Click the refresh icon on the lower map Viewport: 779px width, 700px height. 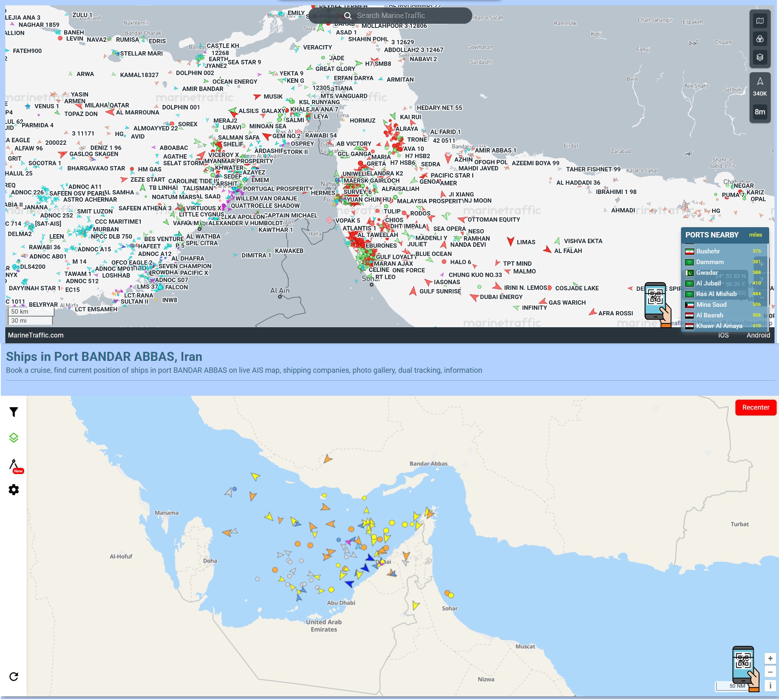(14, 677)
